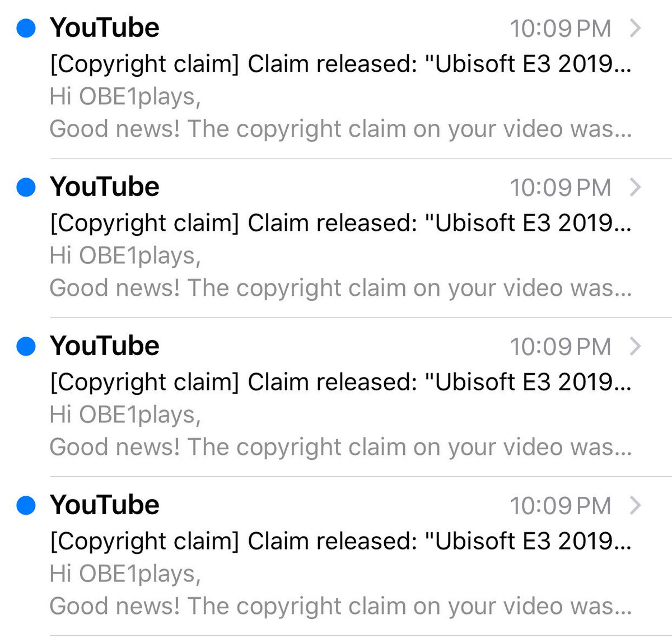Tap the unread blue dot on last email

[26, 505]
